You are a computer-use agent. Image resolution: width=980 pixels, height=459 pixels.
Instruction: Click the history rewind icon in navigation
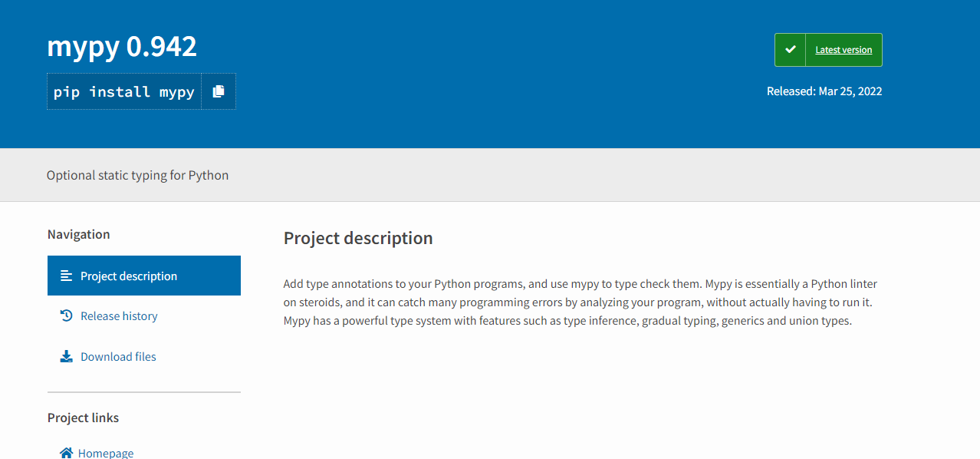(x=66, y=315)
